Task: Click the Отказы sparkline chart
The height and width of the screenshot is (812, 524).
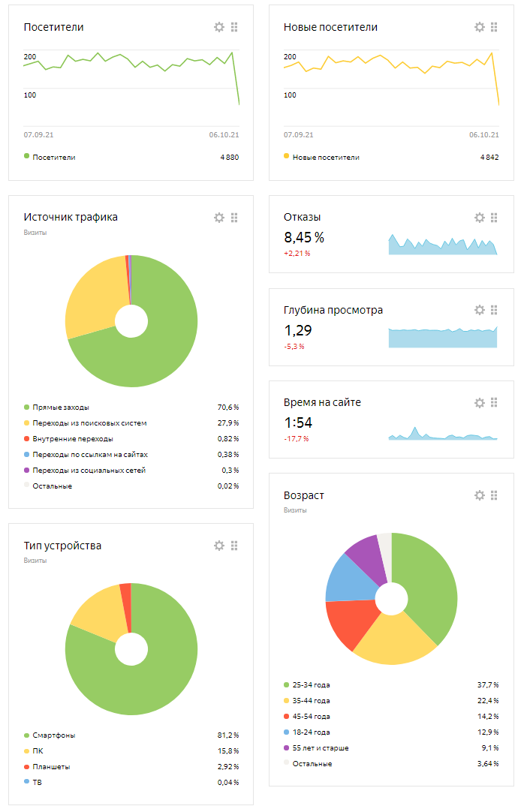Action: [443, 245]
